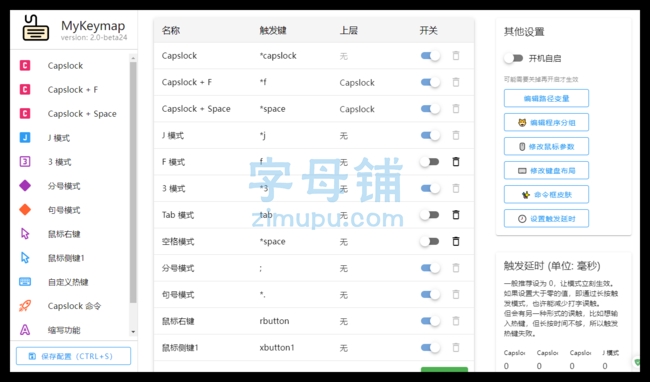Click the 自定义热键 keyboard icon
Viewport: 650px width, 382px height.
[25, 282]
